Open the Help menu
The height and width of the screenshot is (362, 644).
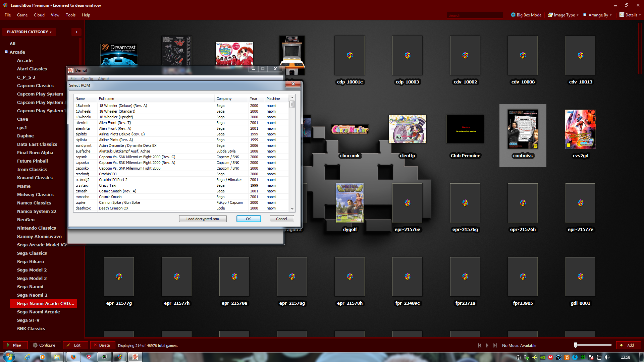click(x=86, y=15)
